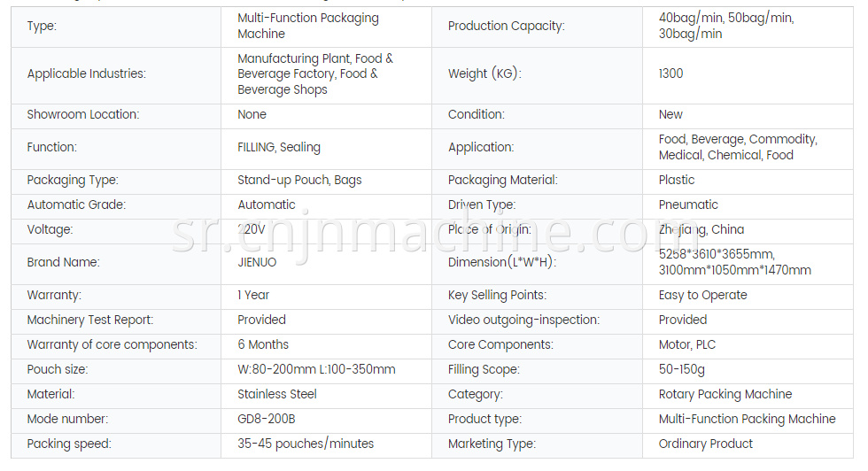
Task: Click the 'Multi-Function Packaging Machine' type value
Action: click(x=308, y=26)
